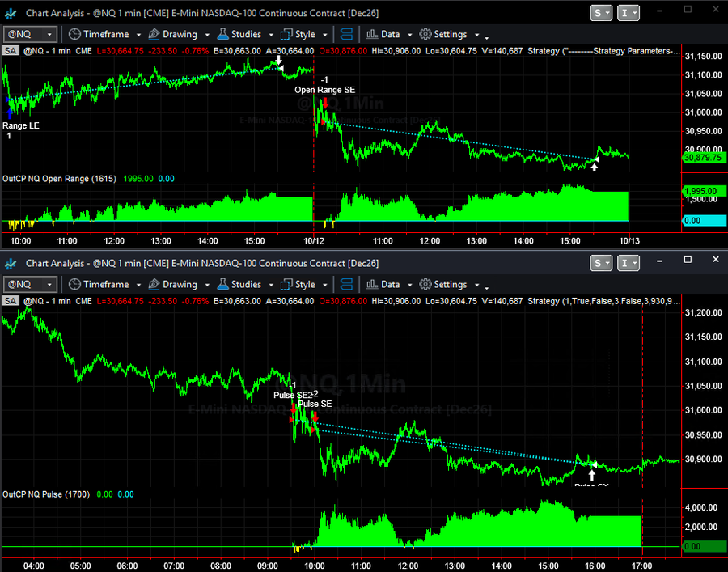Screen dimensions: 728x572
Task: Open Studies menu in bottom chart window
Action: click(245, 285)
